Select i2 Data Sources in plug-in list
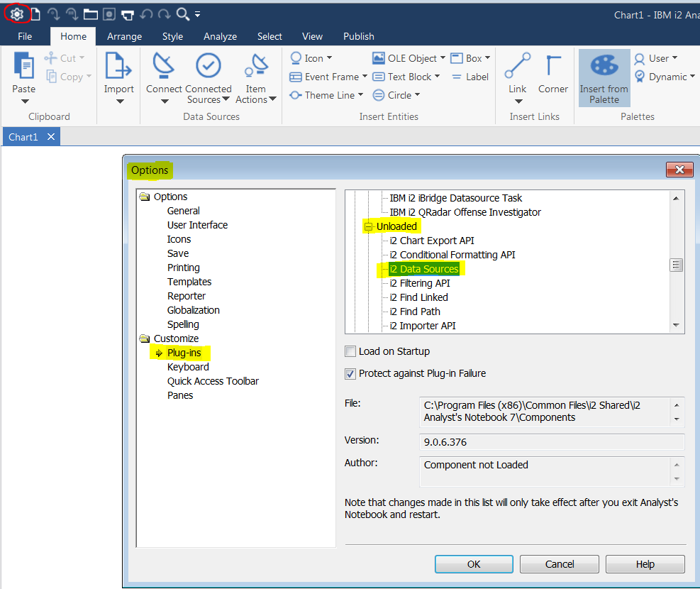The height and width of the screenshot is (589, 700). pyautogui.click(x=423, y=269)
